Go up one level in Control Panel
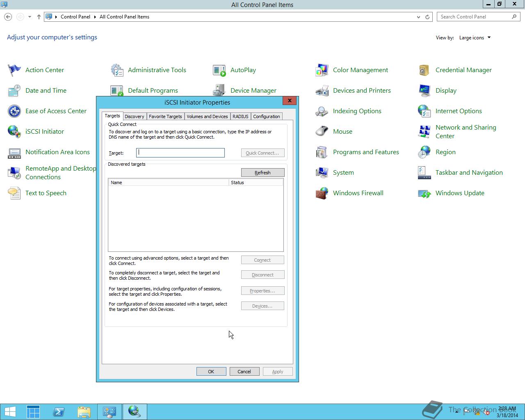 [x=39, y=17]
